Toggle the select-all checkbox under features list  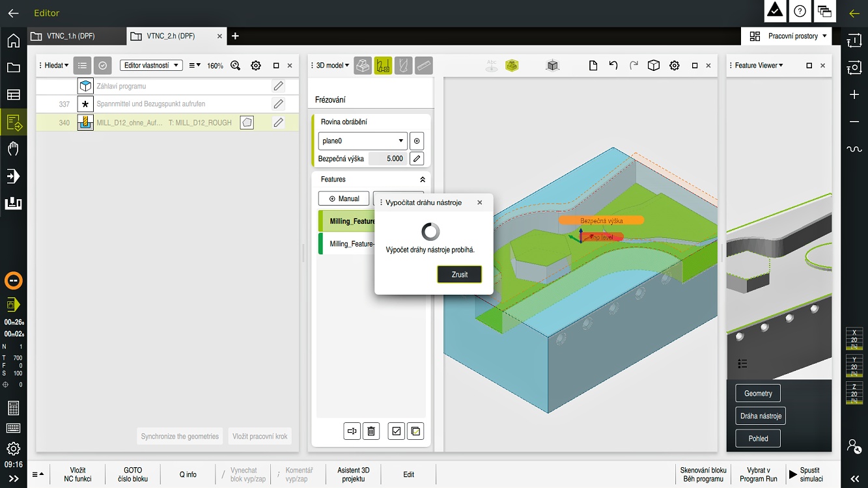coord(396,431)
